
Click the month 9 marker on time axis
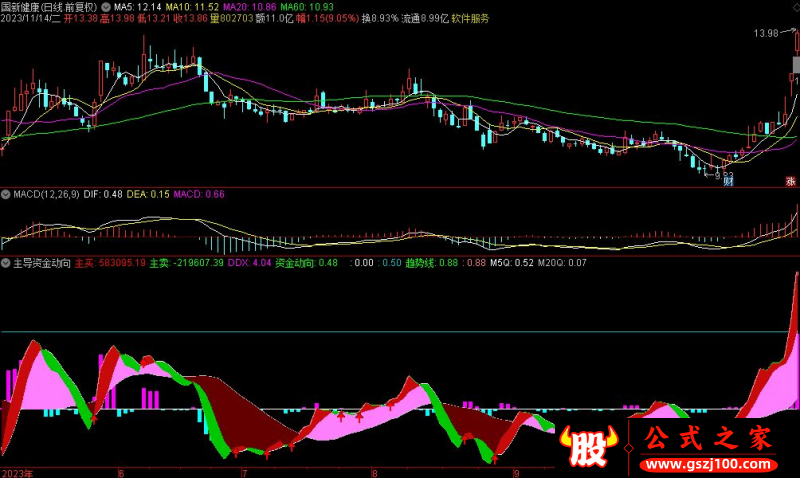click(x=517, y=473)
